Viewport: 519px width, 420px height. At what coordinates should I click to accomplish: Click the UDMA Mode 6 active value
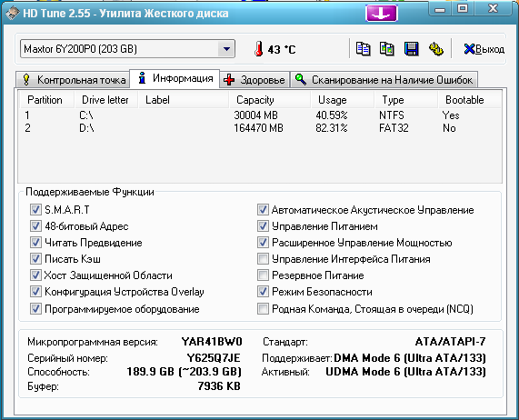405,372
